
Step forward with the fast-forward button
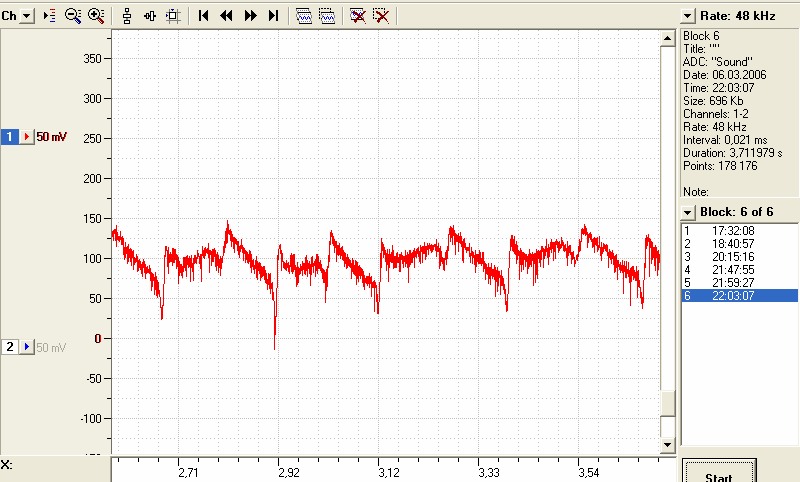click(250, 16)
